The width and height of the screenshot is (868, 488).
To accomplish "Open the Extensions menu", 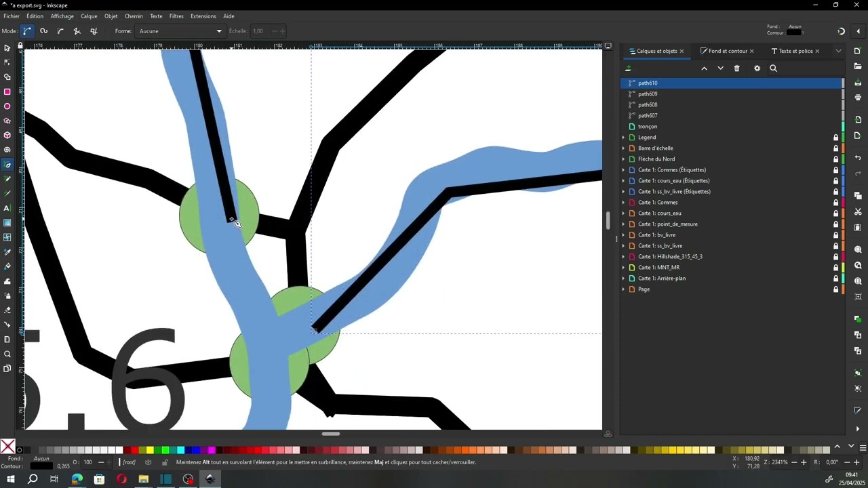I will pos(203,16).
